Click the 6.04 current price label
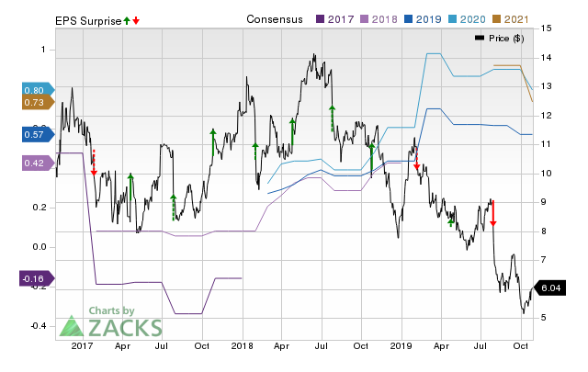The width and height of the screenshot is (588, 372). click(548, 288)
